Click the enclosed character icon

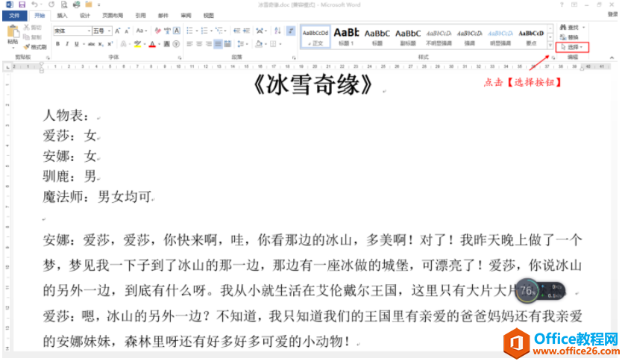pos(176,44)
